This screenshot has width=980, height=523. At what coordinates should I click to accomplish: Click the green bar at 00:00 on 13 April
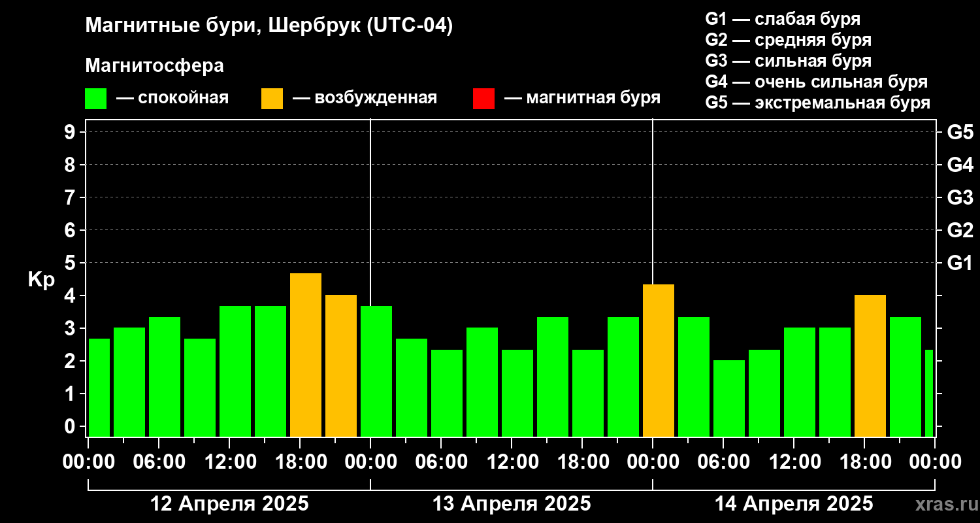pyautogui.click(x=376, y=371)
